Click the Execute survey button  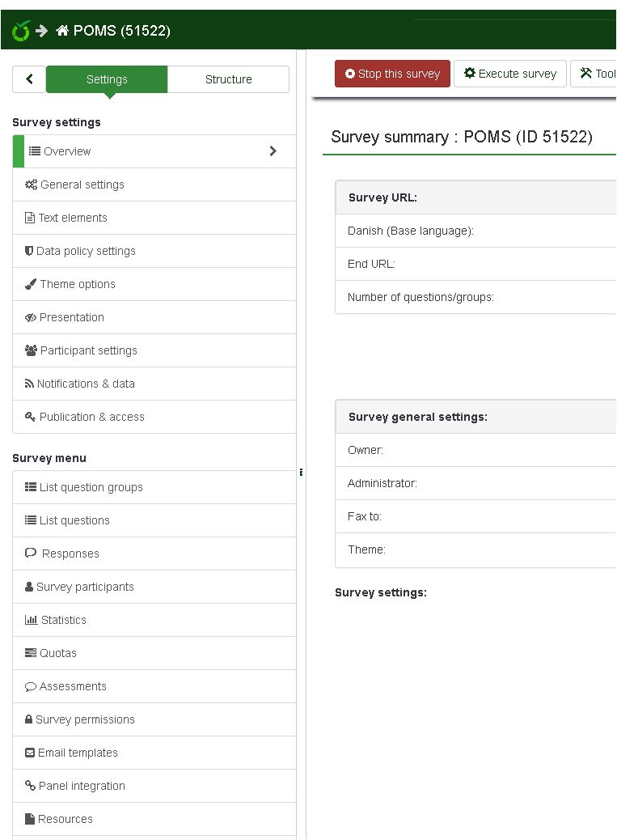coord(509,74)
